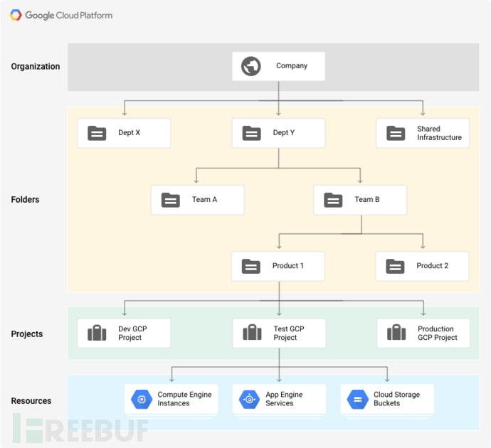Click the Production GCP Project label text

click(x=438, y=334)
